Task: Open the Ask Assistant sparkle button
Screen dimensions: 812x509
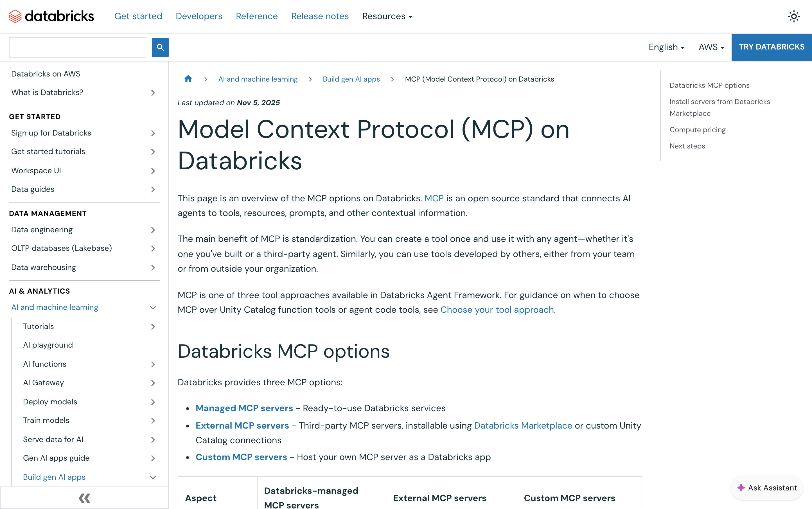Action: coord(767,488)
